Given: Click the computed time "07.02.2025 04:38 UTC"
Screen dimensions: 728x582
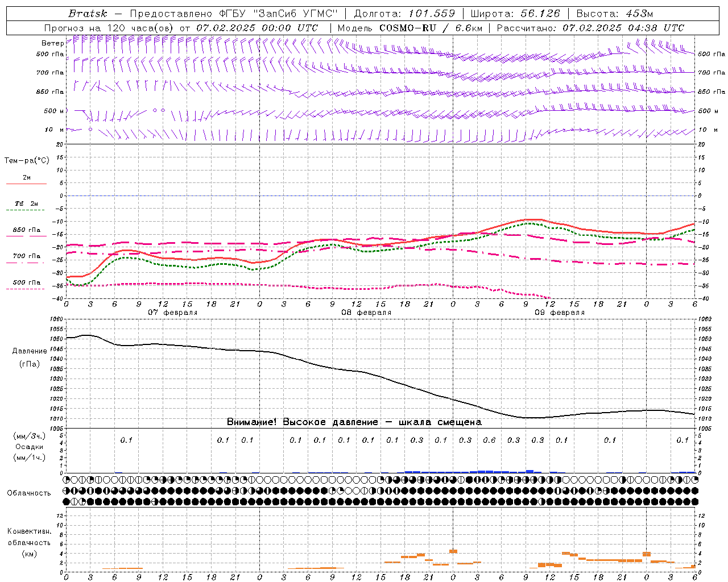Looking at the screenshot, I should 623,27.
